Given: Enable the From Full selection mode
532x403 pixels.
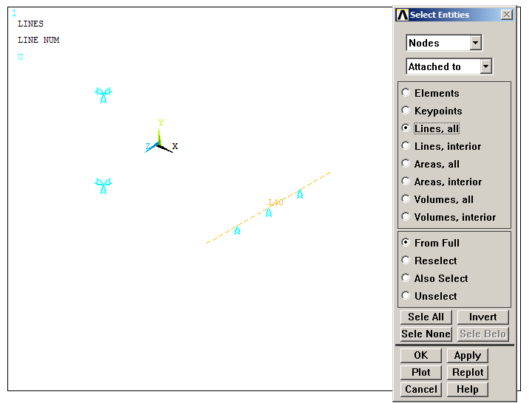Looking at the screenshot, I should click(x=406, y=242).
